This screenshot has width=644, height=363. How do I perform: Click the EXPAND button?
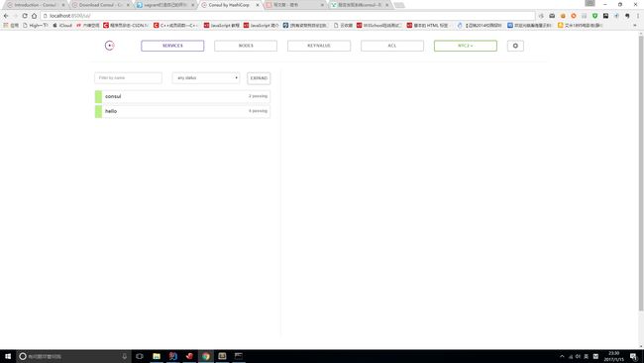tap(259, 78)
